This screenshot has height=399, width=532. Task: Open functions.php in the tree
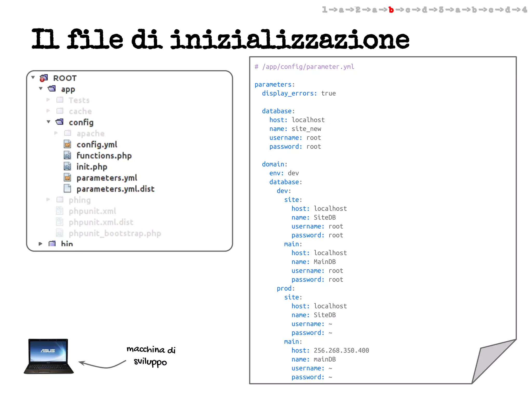pos(104,156)
